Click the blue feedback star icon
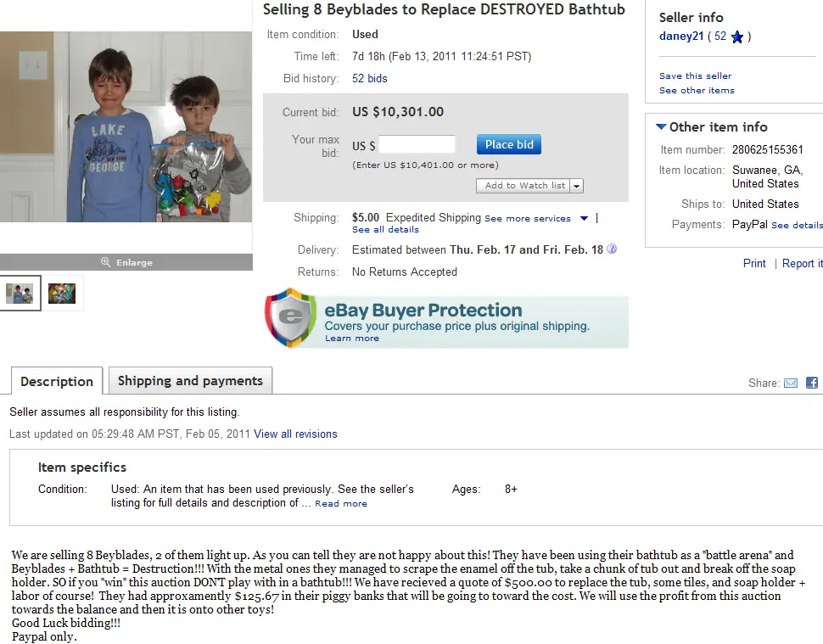823x644 pixels. coord(737,36)
